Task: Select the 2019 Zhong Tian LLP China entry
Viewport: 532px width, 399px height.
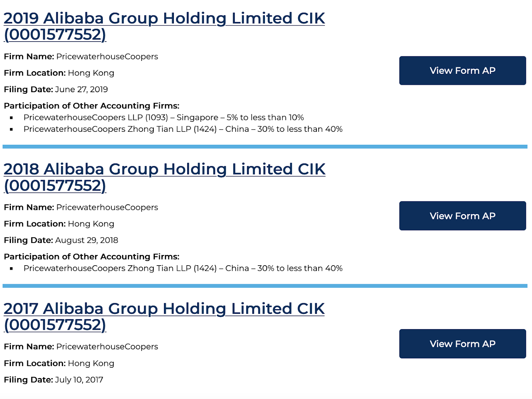Action: pyautogui.click(x=183, y=129)
